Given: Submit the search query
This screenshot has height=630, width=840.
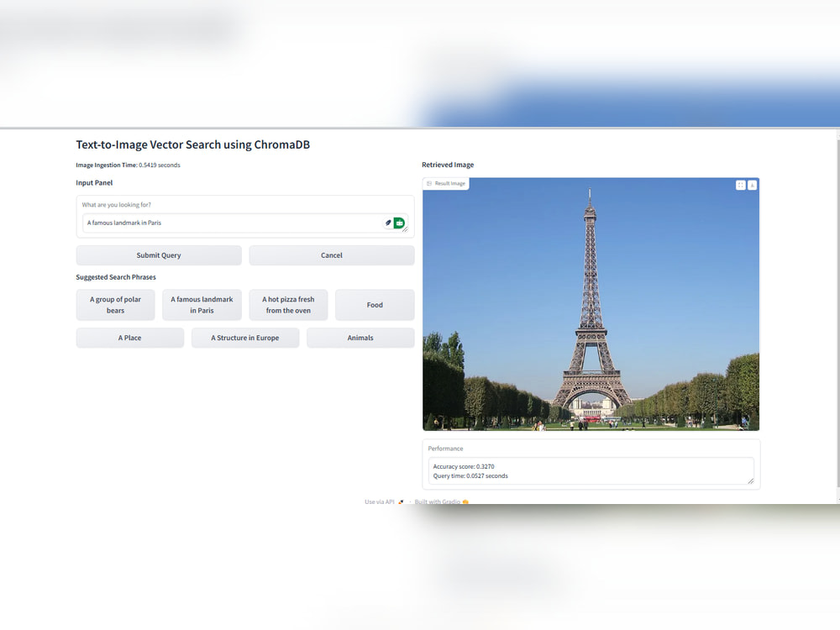Looking at the screenshot, I should click(159, 255).
